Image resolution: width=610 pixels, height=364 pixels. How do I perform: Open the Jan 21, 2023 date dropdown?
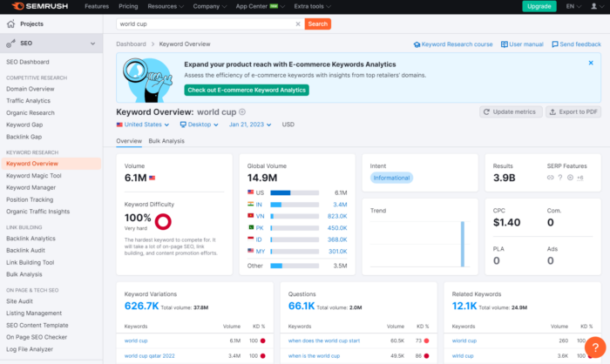pyautogui.click(x=250, y=125)
